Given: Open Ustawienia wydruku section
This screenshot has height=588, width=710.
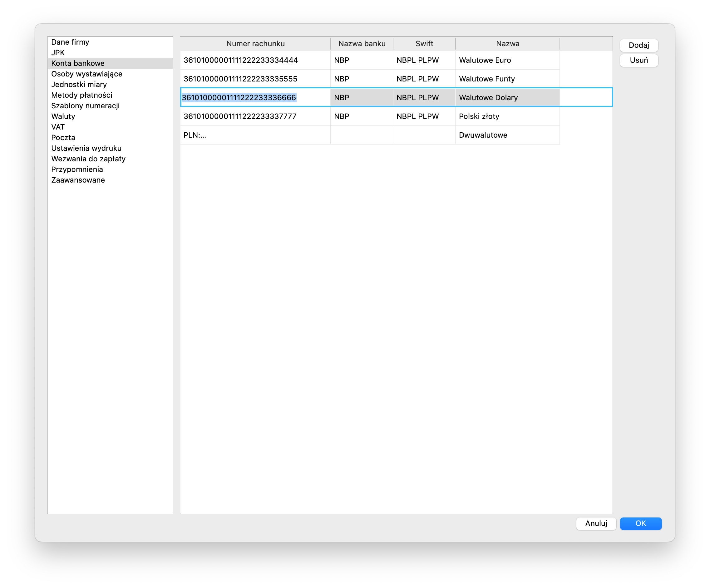Looking at the screenshot, I should coord(110,148).
